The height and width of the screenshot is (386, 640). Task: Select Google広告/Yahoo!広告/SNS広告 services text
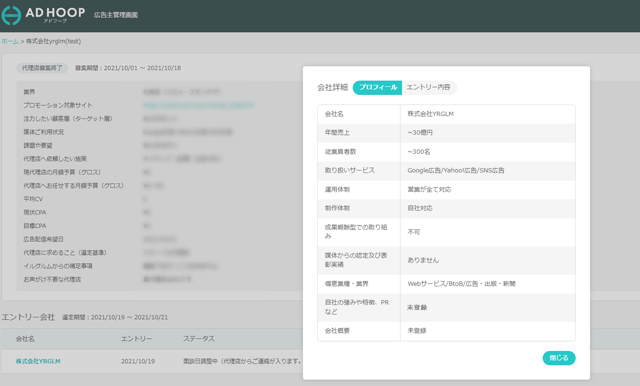click(x=456, y=171)
